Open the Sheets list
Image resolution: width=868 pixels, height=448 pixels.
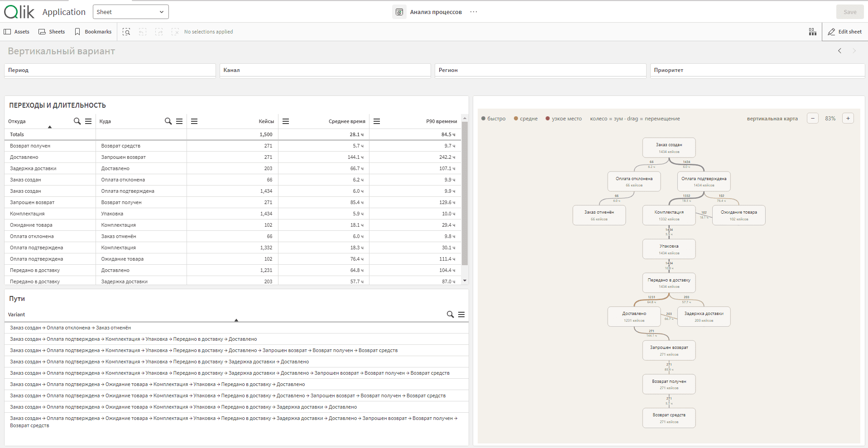pos(52,32)
